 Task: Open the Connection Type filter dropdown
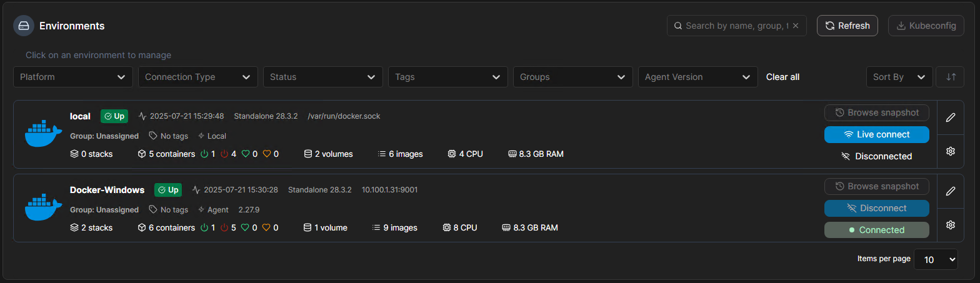(x=198, y=77)
